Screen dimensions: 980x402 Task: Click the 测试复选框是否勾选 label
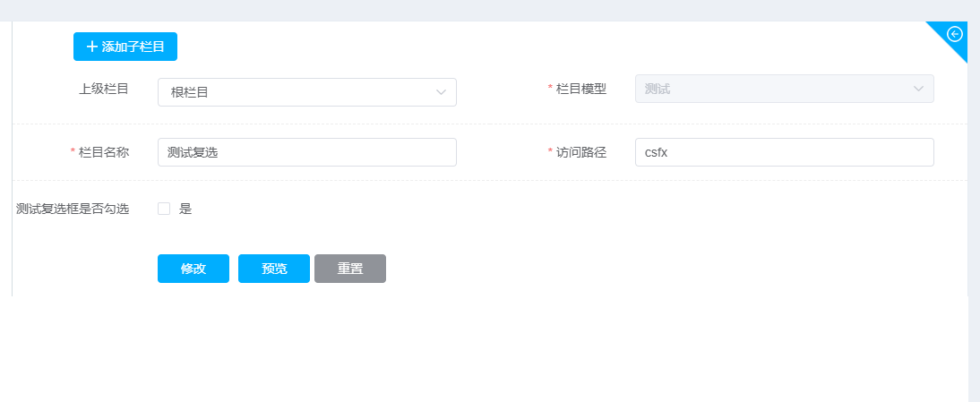click(73, 209)
